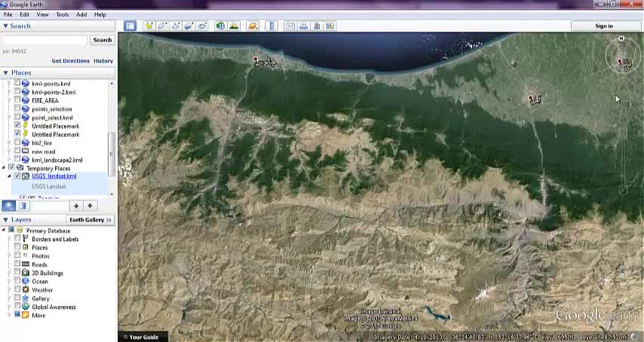Click the 3D Buildings layer icon
This screenshot has width=644, height=342.
[x=26, y=273]
